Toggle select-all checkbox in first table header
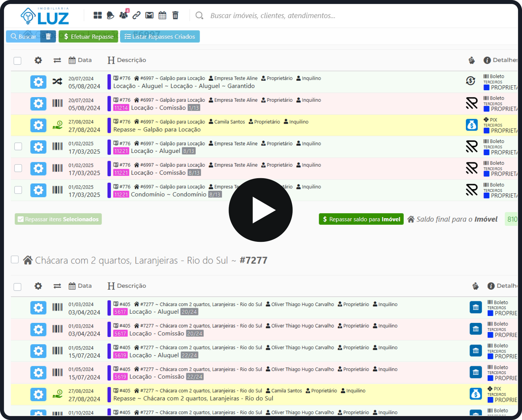Viewport: 522px width, 420px height. [x=17, y=61]
